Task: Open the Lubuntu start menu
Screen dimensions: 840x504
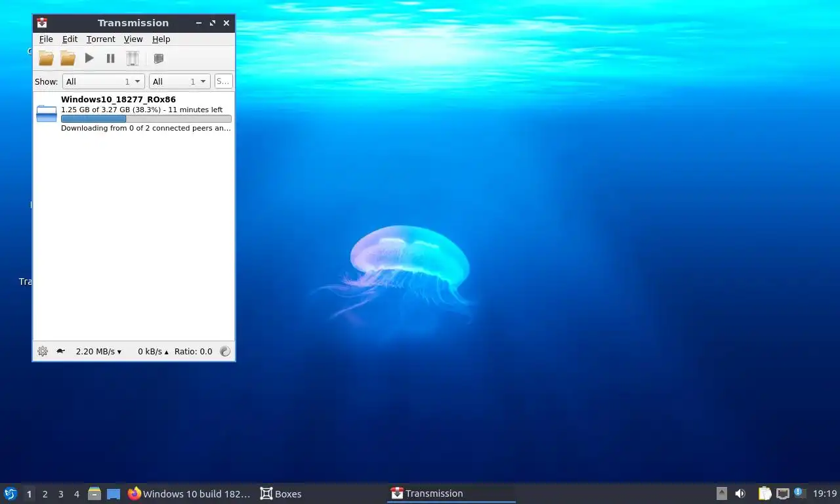Action: [x=10, y=493]
